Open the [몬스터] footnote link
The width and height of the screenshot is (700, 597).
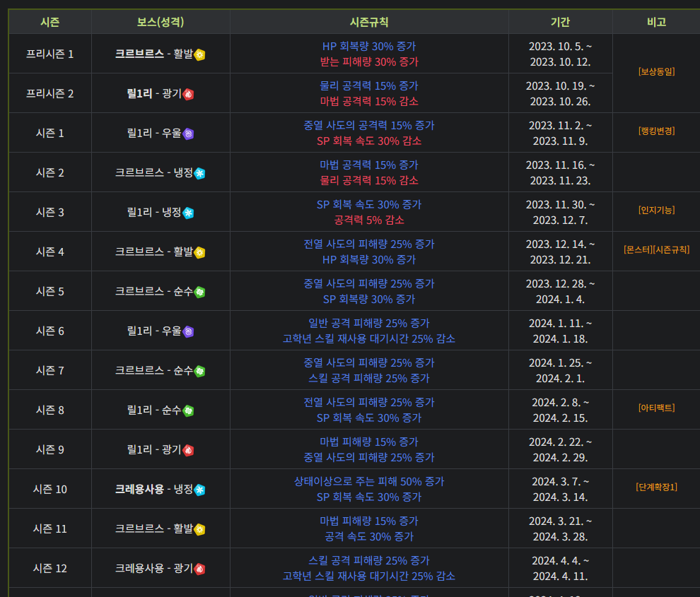tap(638, 249)
